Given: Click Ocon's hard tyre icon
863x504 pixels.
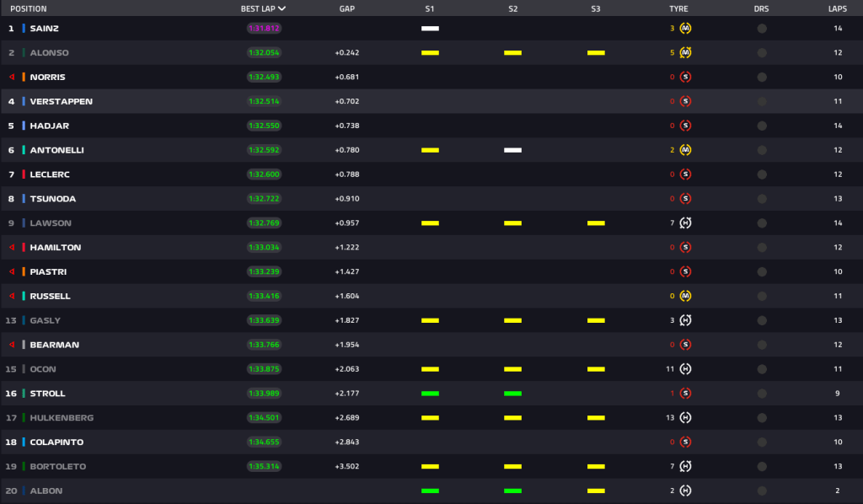Looking at the screenshot, I should pyautogui.click(x=685, y=369).
